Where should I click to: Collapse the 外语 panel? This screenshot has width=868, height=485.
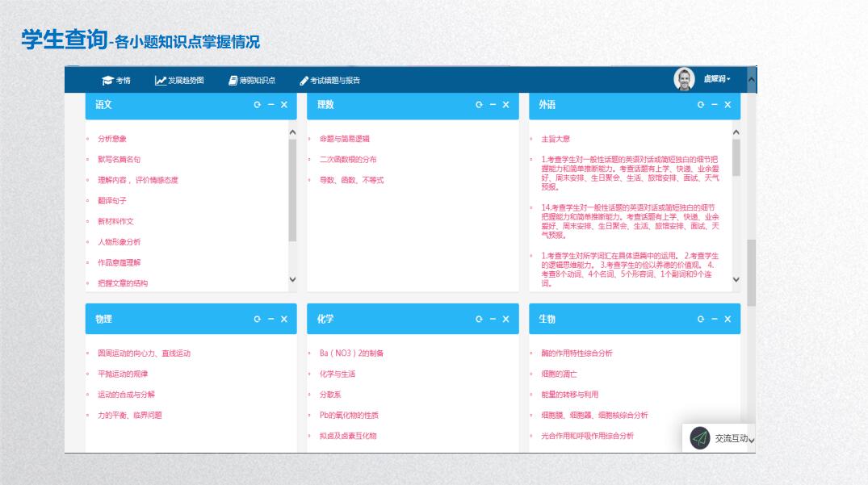pyautogui.click(x=715, y=105)
